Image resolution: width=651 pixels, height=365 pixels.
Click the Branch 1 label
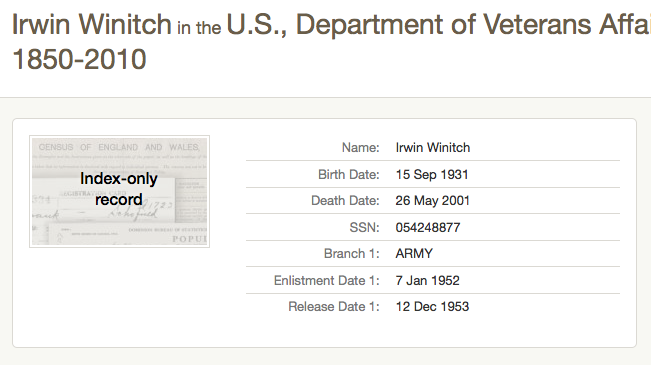(352, 253)
